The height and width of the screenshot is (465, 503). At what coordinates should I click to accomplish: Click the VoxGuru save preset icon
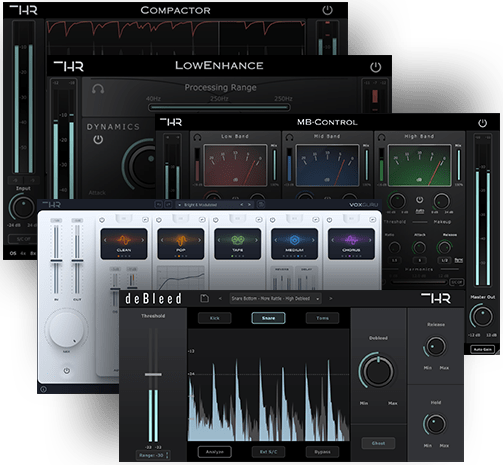click(x=261, y=204)
